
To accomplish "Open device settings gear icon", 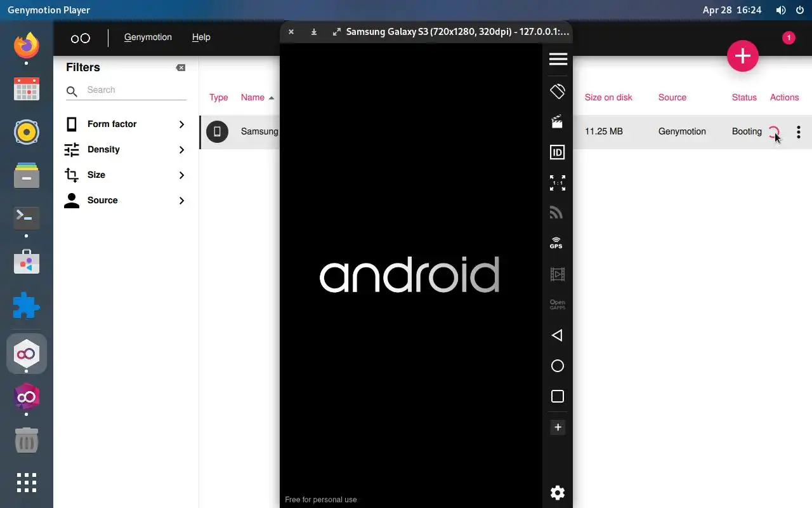I will 558,493.
